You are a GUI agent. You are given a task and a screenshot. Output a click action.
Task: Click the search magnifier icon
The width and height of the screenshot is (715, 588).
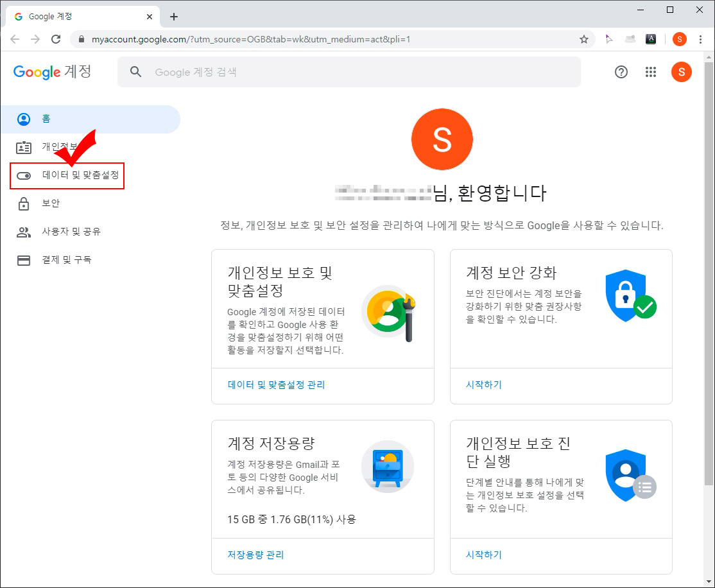pyautogui.click(x=135, y=72)
